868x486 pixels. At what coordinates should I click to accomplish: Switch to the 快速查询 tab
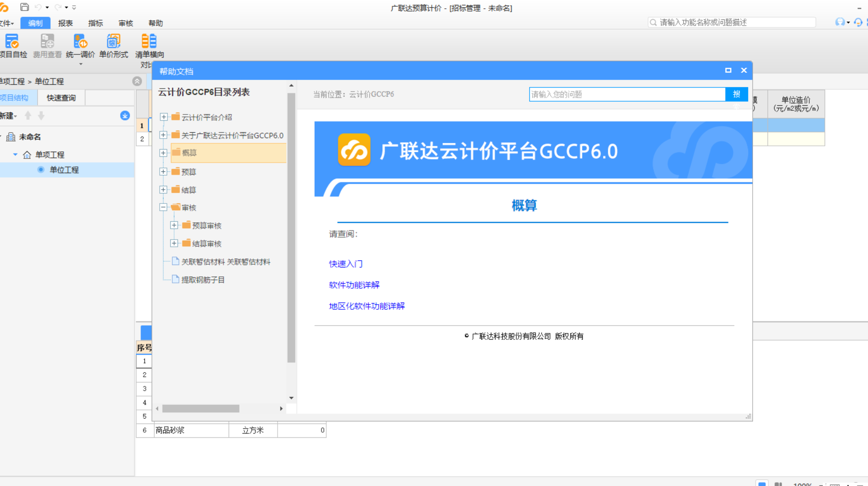[x=61, y=98]
